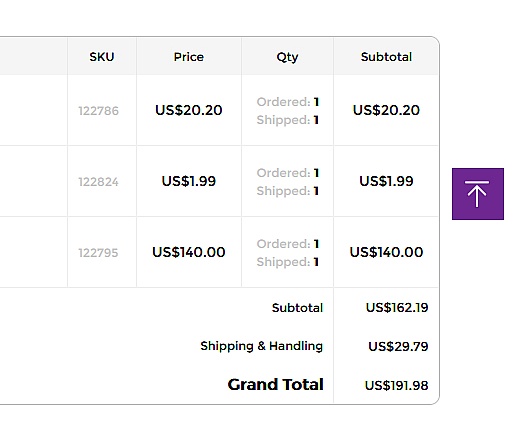The height and width of the screenshot is (433, 520).
Task: Click the shipping amount US$29.79
Action: [x=398, y=346]
